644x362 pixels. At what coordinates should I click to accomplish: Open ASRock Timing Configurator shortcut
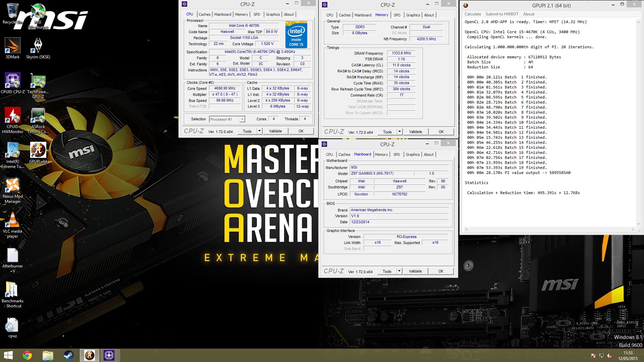tap(38, 121)
